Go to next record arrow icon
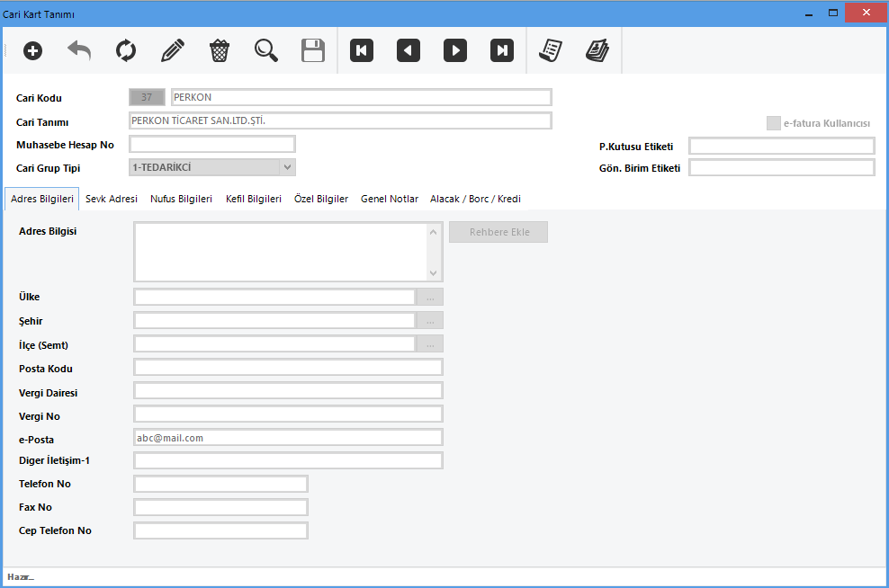 click(455, 51)
